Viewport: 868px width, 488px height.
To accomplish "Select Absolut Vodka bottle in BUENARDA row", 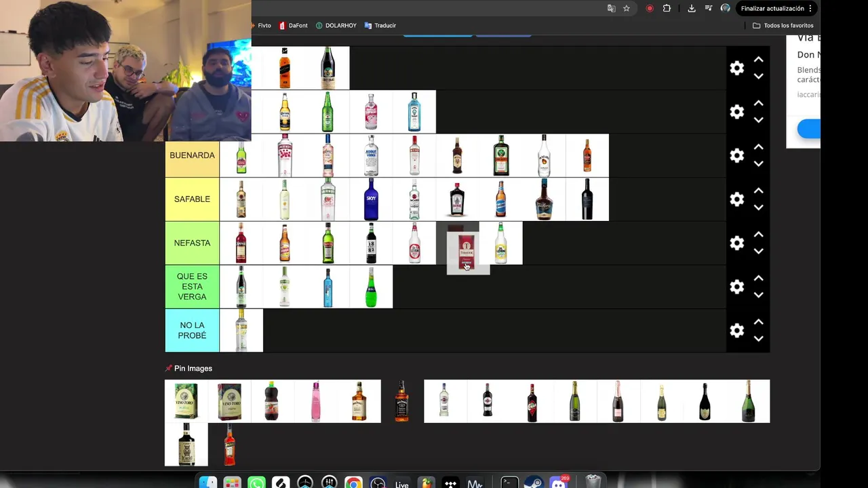I will (x=371, y=155).
